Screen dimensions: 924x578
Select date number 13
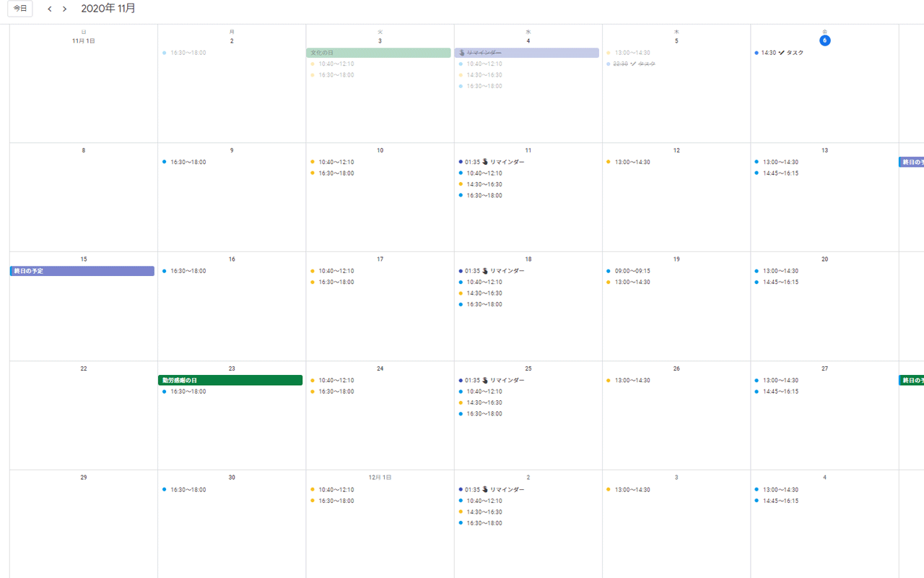point(824,150)
